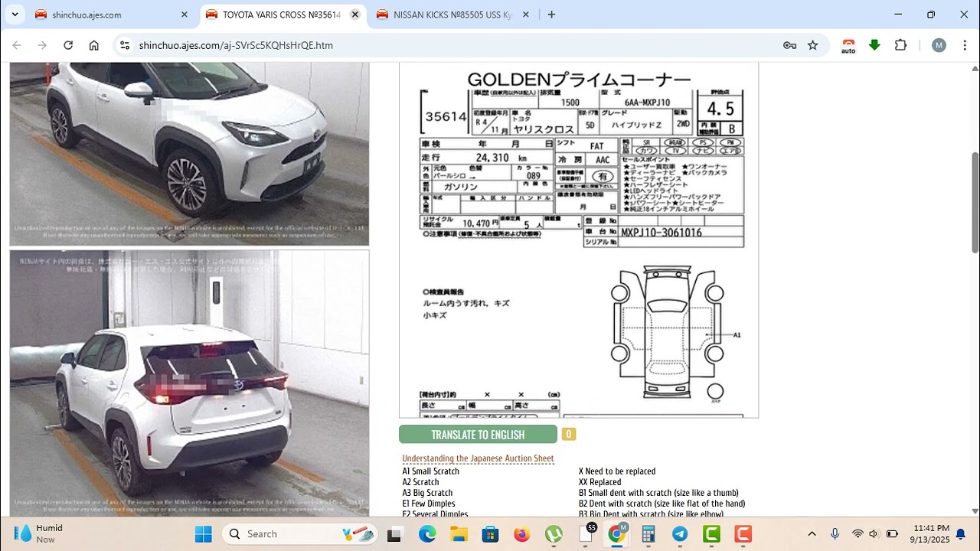This screenshot has width=980, height=551.
Task: Close the NISSAN KICKS tab
Action: click(526, 15)
